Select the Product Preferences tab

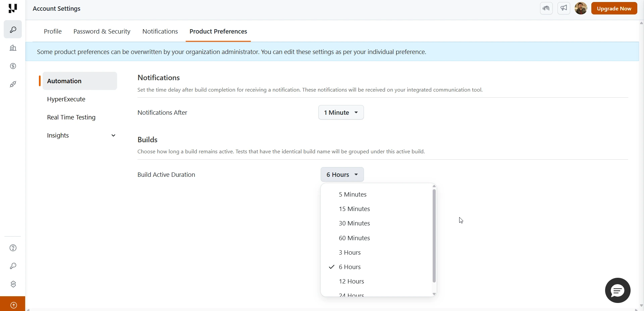(218, 32)
